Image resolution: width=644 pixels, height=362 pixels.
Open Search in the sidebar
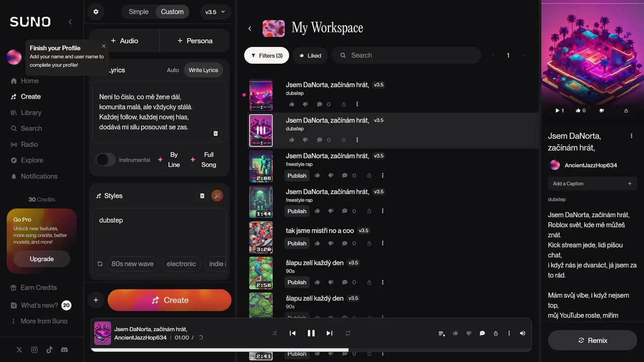(x=26, y=129)
